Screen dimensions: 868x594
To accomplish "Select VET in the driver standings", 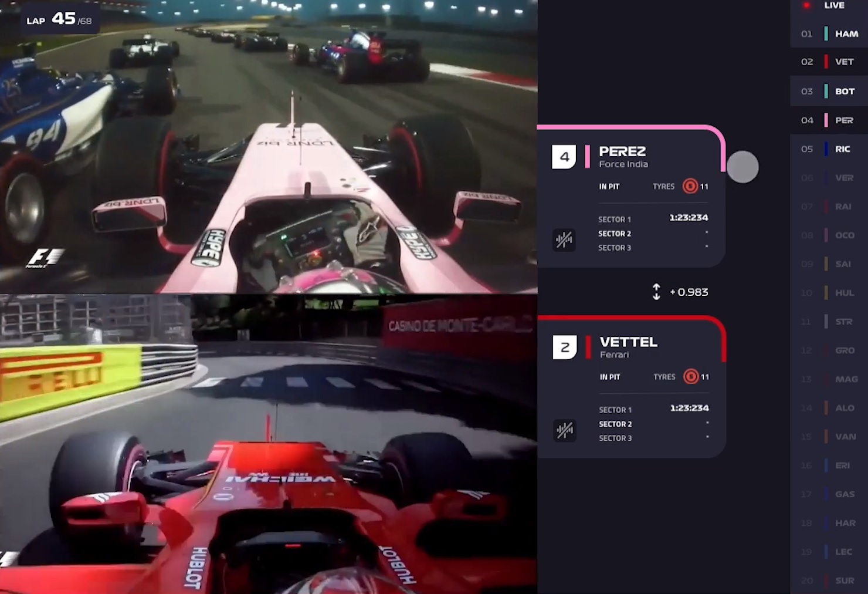I will [x=829, y=62].
